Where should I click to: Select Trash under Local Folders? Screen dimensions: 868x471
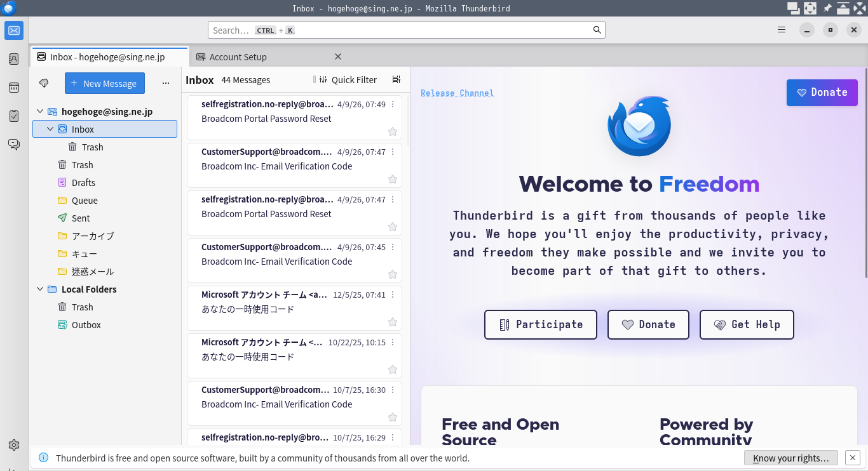(83, 307)
